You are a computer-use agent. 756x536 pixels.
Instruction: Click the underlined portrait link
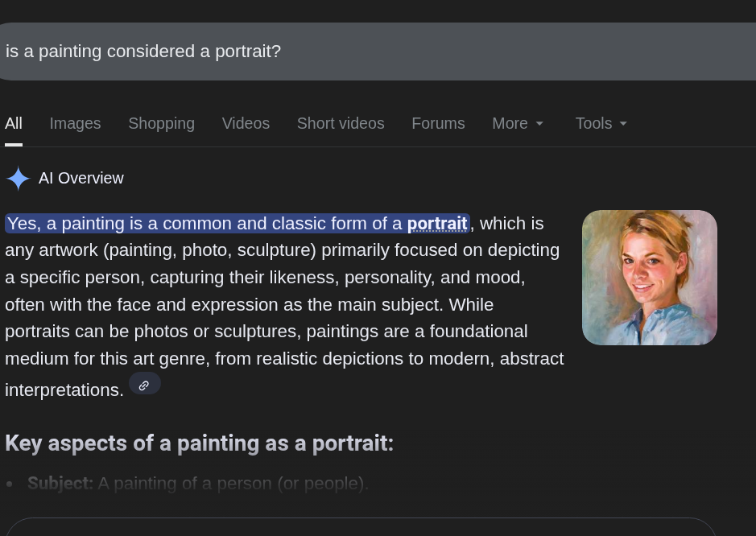click(436, 224)
